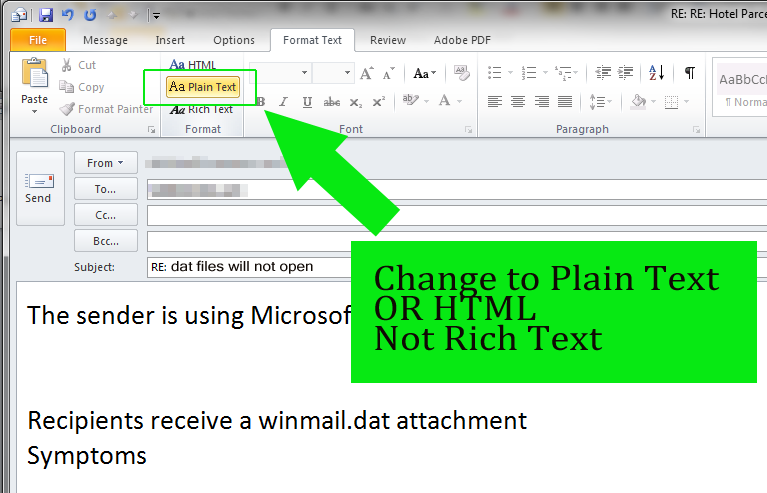Decrease paragraph indent
767x493 pixels.
[x=603, y=73]
